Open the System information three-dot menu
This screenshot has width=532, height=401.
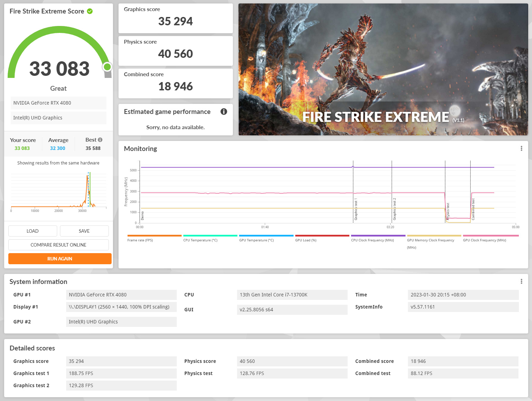pyautogui.click(x=521, y=282)
